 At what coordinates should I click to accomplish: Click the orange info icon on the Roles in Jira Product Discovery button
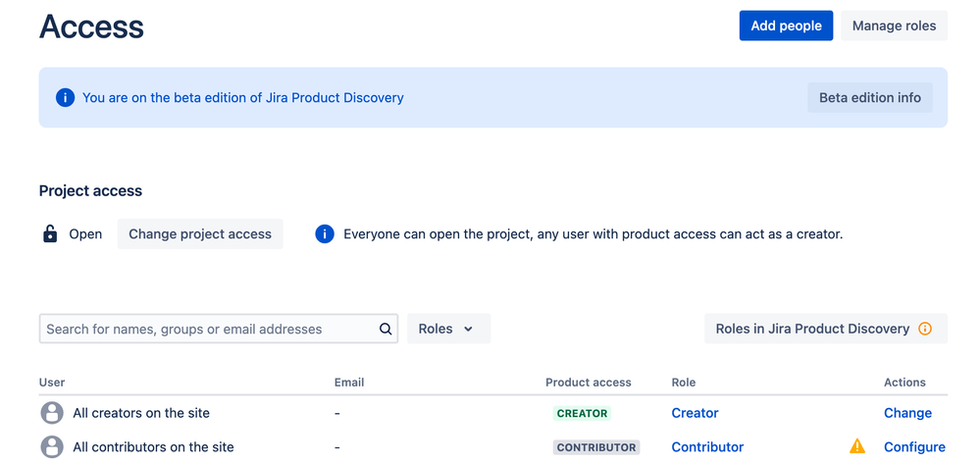click(925, 329)
